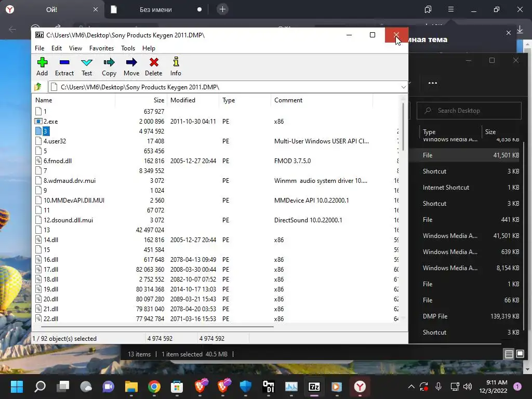Click into Search Desktop box in Explorer
The image size is (532, 399).
click(x=469, y=111)
